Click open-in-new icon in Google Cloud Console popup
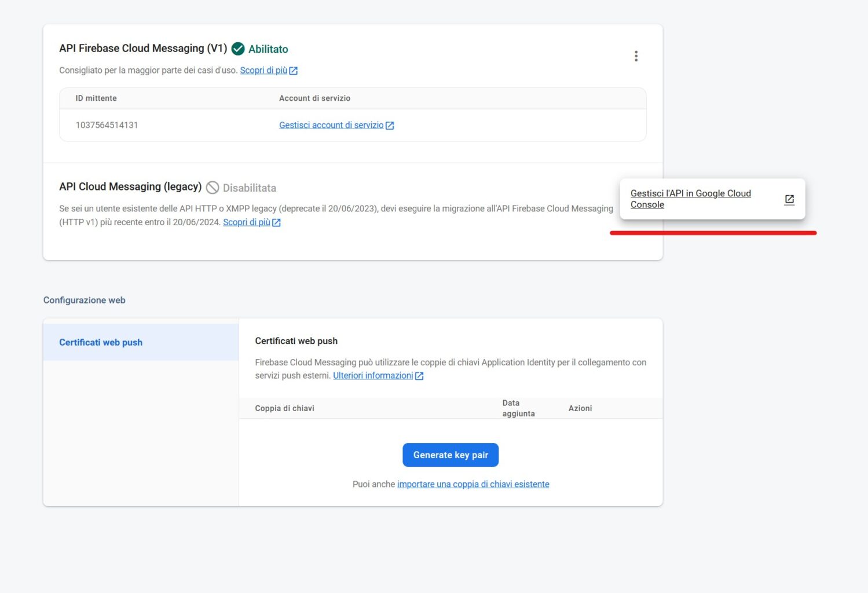The width and height of the screenshot is (868, 593). (x=789, y=199)
